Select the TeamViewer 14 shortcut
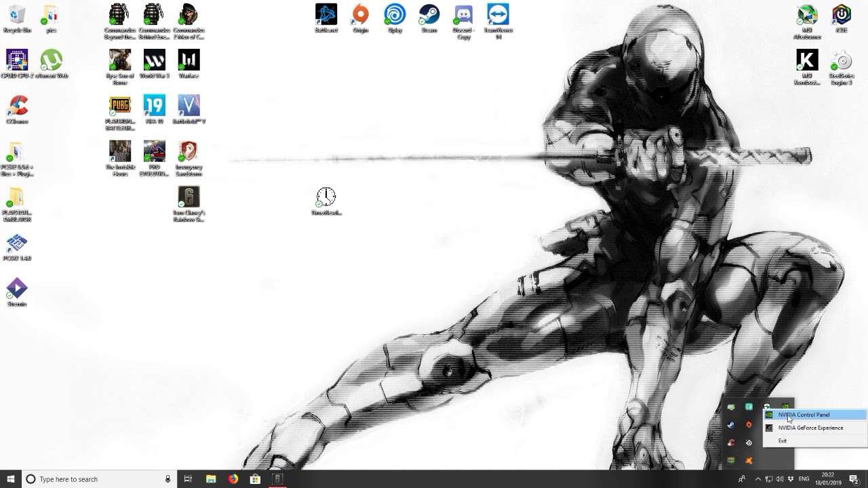This screenshot has width=868, height=488. pyautogui.click(x=498, y=22)
